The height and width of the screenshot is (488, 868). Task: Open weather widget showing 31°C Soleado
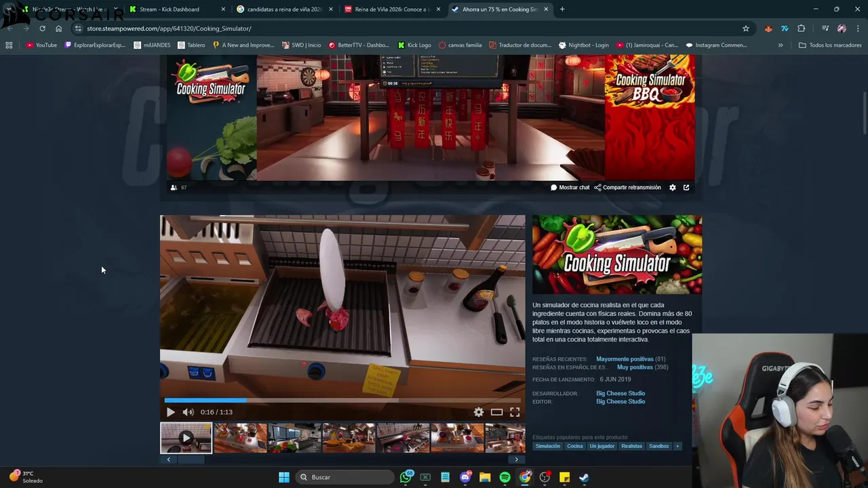pos(26,477)
